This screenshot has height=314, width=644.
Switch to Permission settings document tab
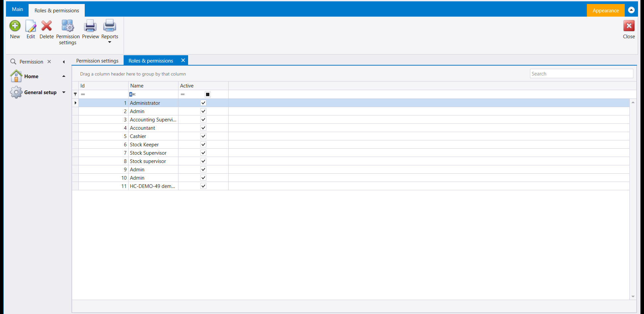(x=97, y=61)
